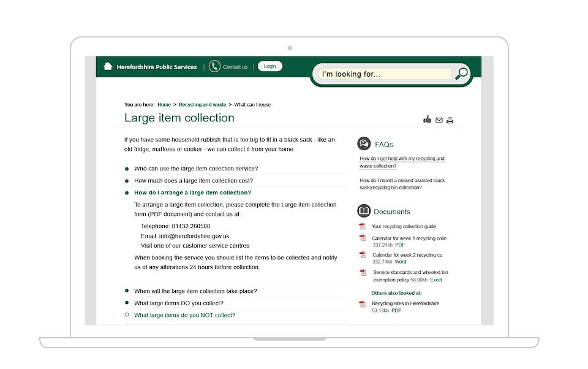Go to Home in breadcrumb

pos(164,105)
